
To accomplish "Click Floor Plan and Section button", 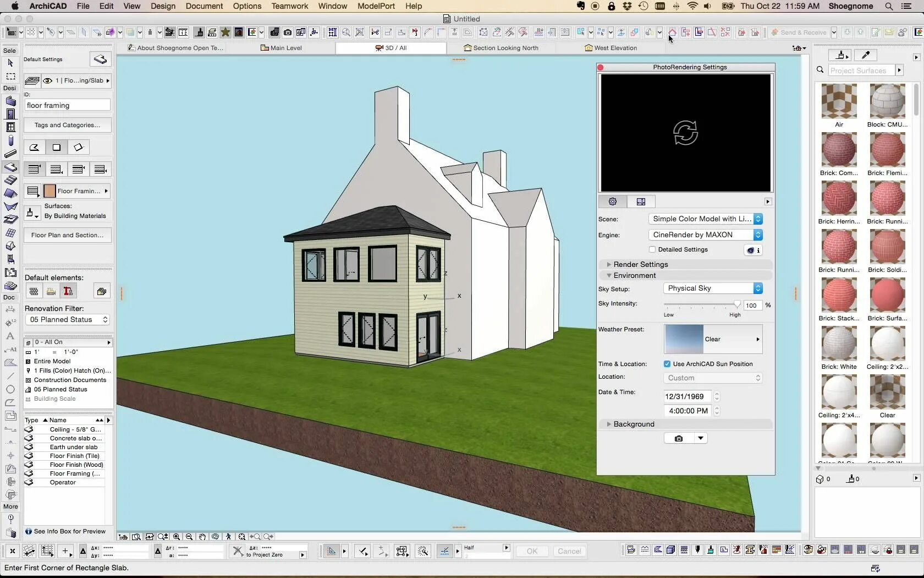I will click(x=68, y=235).
